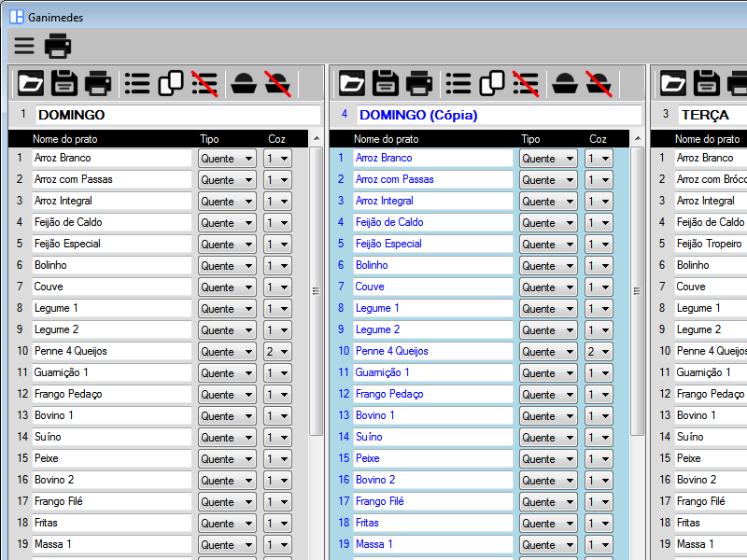747x560 pixels.
Task: Click crossed-out dish icon in DOMINGO (Cópia)
Action: [598, 83]
